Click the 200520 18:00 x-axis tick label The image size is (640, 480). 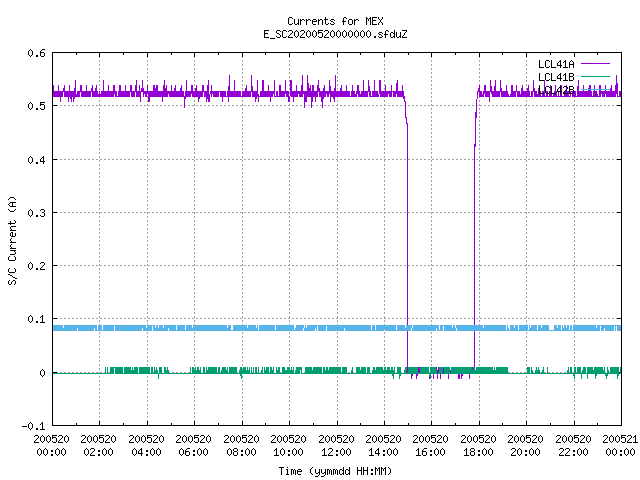tap(478, 446)
